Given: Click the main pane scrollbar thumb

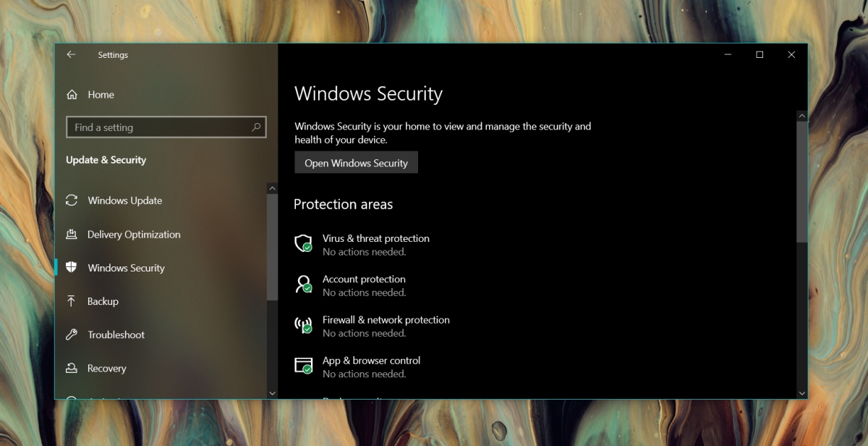Looking at the screenshot, I should [801, 182].
